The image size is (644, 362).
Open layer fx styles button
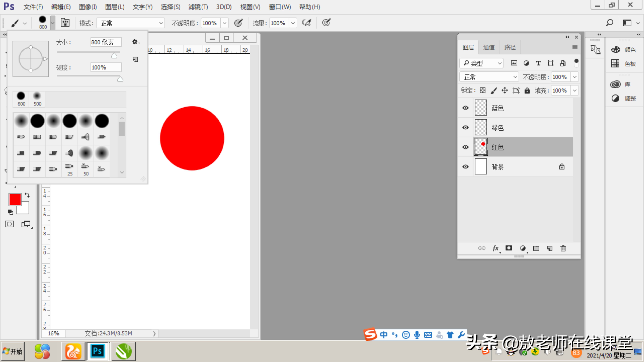pyautogui.click(x=495, y=248)
